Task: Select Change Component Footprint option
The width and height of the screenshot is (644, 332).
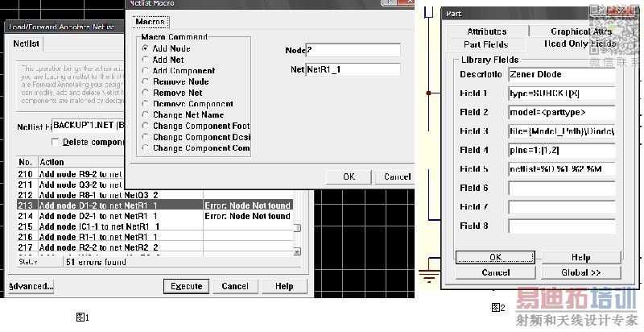Action: coord(145,127)
